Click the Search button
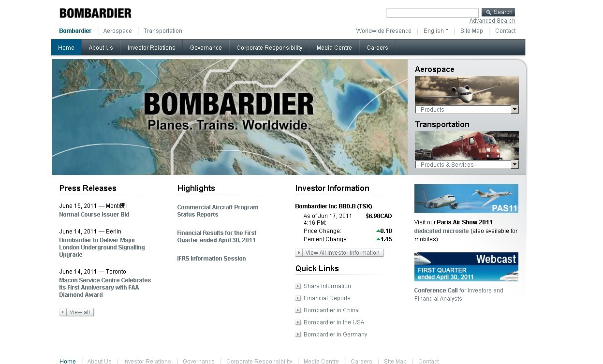Image resolution: width=603 pixels, height=364 pixels. pyautogui.click(x=498, y=12)
